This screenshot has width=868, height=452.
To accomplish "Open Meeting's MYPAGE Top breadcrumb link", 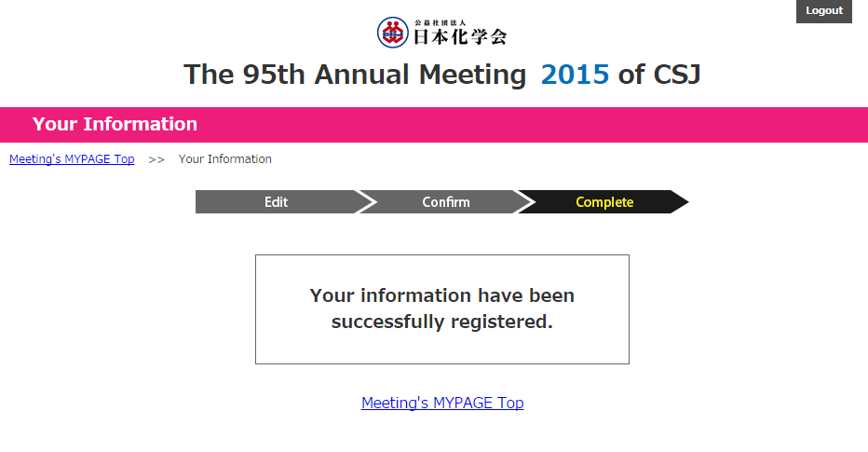I will coord(72,159).
